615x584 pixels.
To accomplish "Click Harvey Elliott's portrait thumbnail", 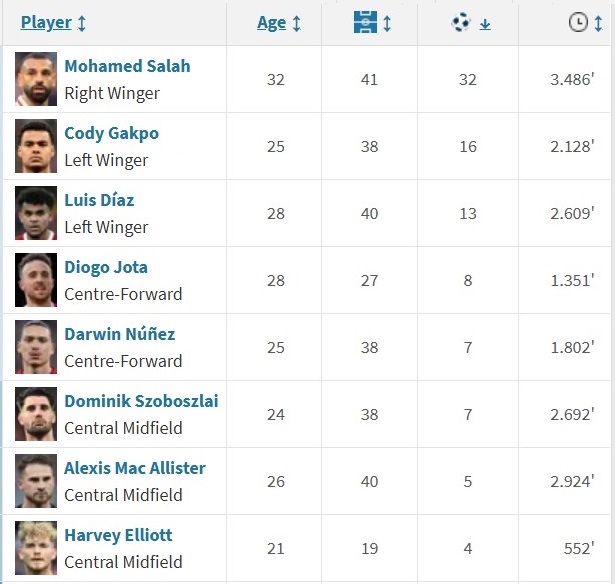I will (36, 548).
